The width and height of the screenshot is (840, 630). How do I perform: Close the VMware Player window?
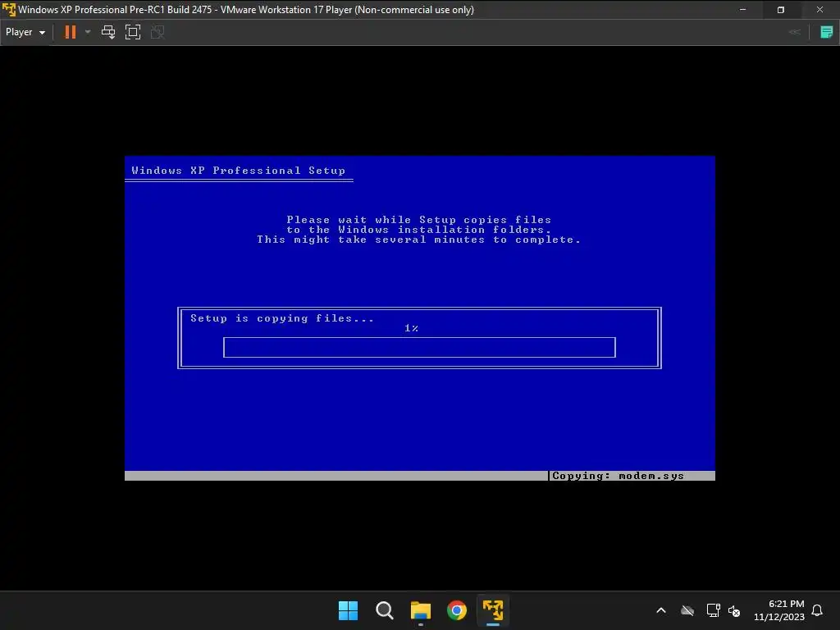click(x=819, y=10)
